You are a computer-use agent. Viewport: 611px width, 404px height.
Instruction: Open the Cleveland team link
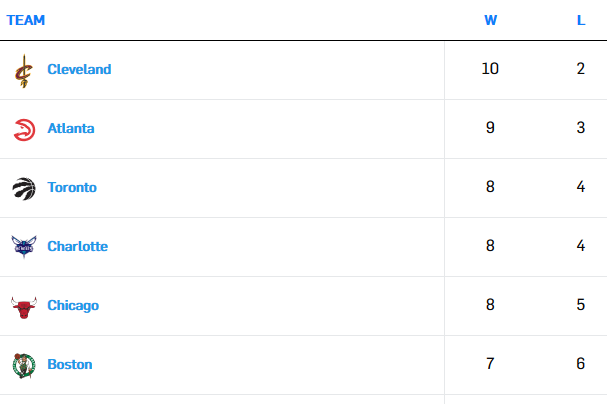(x=79, y=69)
